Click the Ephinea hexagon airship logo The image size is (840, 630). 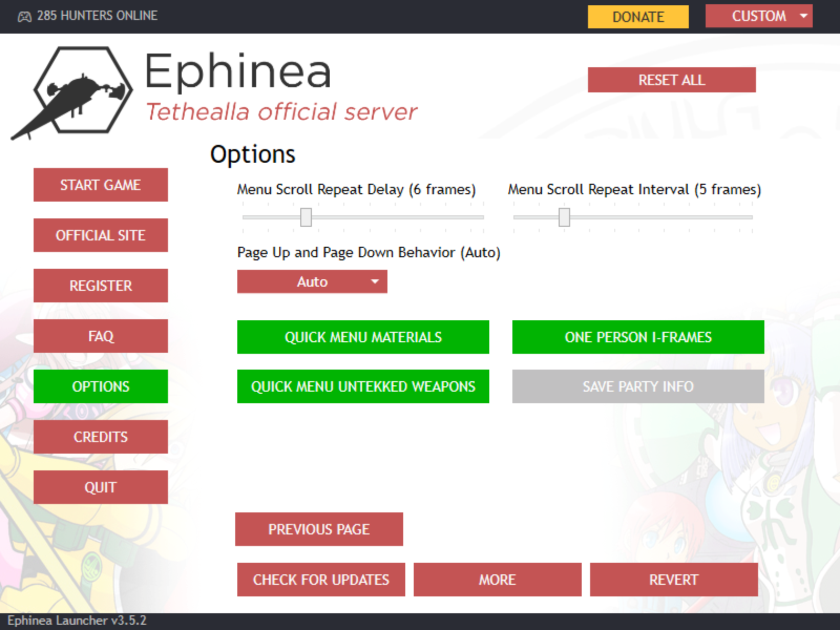tap(73, 93)
